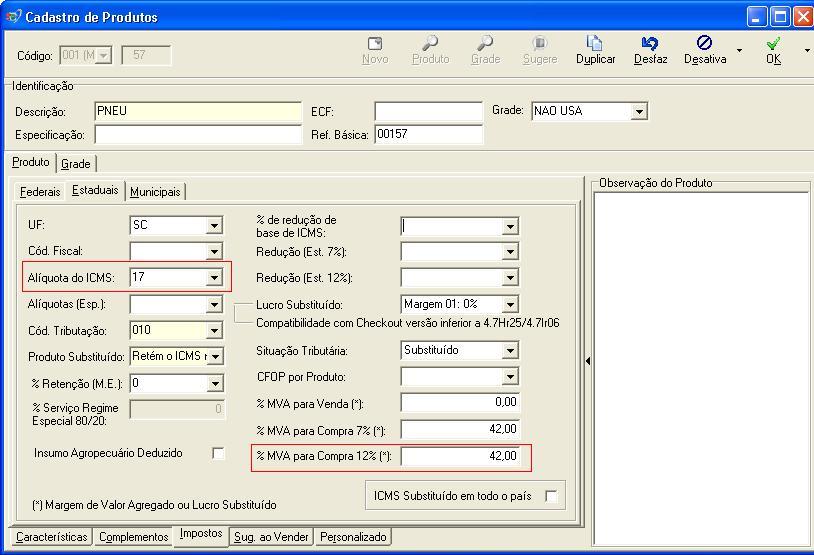Click the Grade search toolbar icon
The height and width of the screenshot is (555, 814).
click(x=485, y=44)
